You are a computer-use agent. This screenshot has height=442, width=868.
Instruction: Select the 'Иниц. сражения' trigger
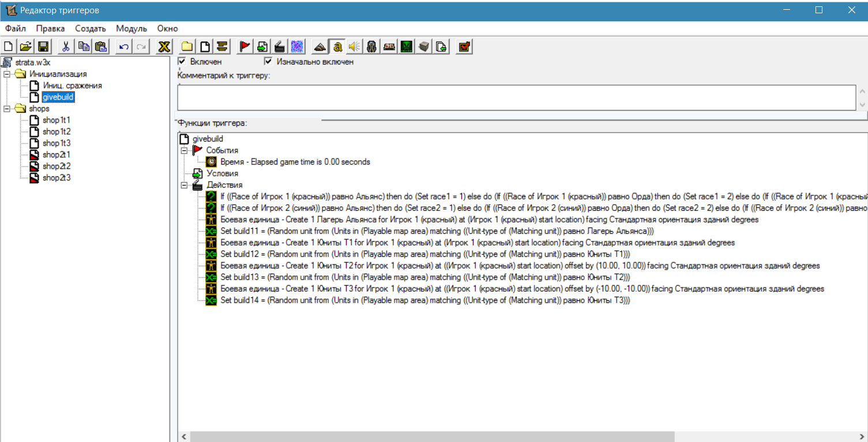(x=72, y=85)
